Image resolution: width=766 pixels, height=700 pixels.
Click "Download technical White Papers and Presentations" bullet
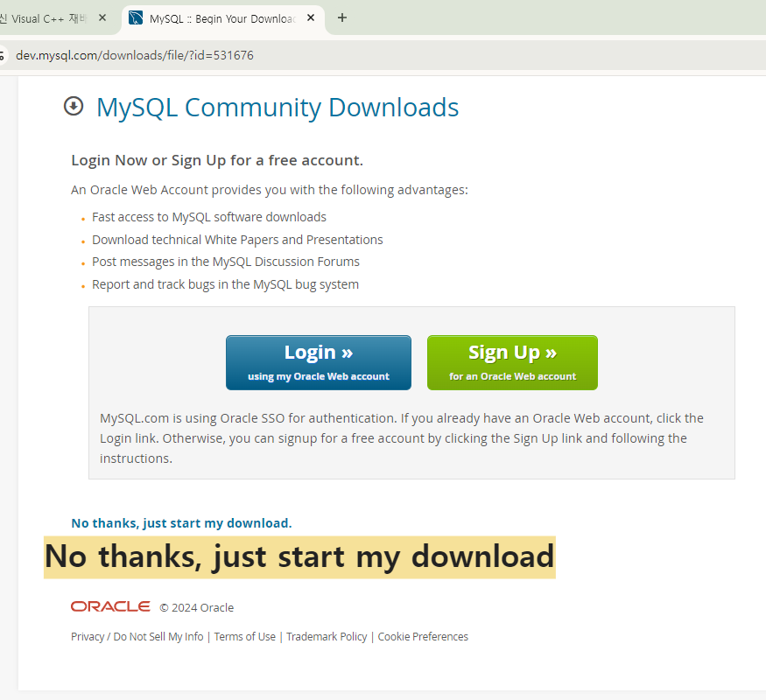237,240
